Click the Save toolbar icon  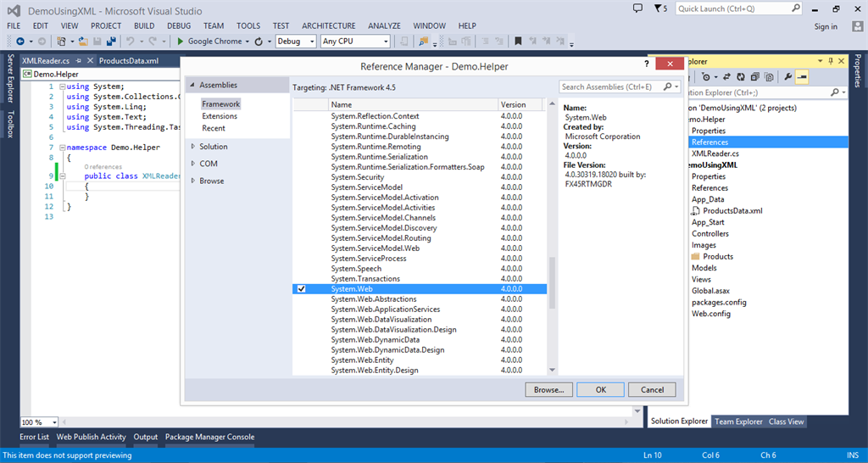[x=97, y=42]
